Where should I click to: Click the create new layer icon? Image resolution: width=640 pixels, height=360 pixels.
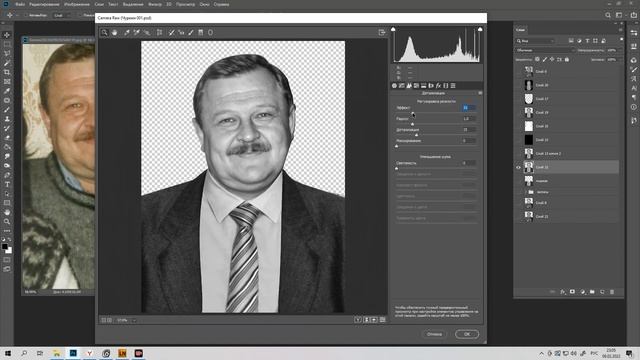(x=602, y=292)
